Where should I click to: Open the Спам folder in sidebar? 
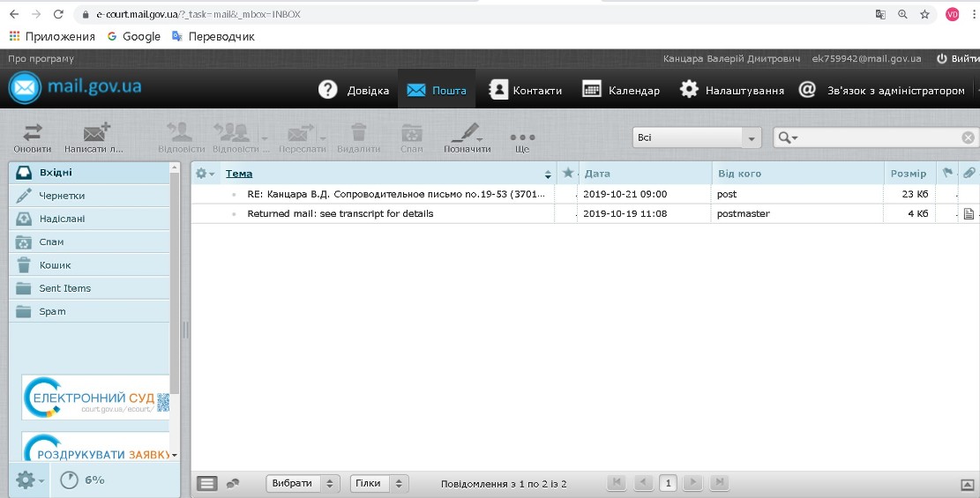tap(89, 242)
